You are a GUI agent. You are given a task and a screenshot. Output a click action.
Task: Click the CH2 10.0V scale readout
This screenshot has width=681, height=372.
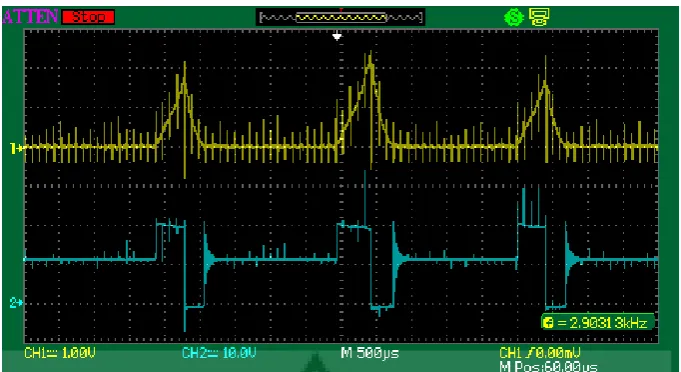click(x=219, y=353)
